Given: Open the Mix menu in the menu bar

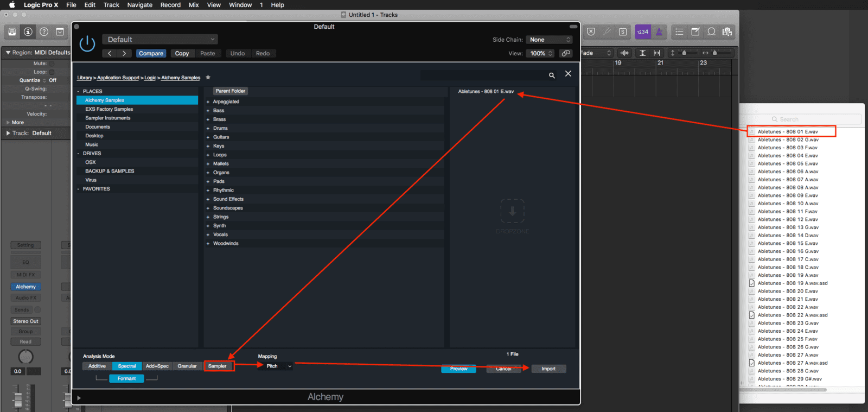Looking at the screenshot, I should [194, 5].
